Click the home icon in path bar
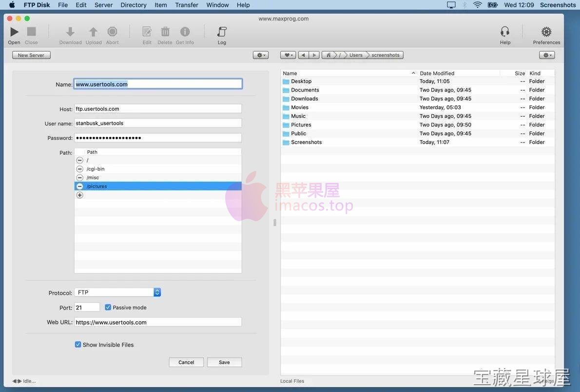This screenshot has height=392, width=580. [329, 55]
